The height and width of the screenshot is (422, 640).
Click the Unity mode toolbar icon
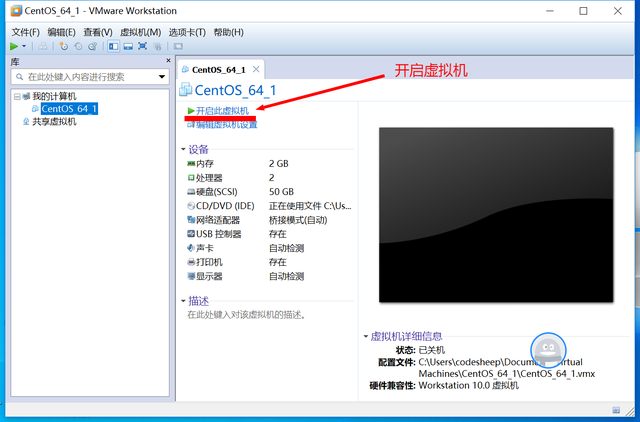(x=158, y=47)
